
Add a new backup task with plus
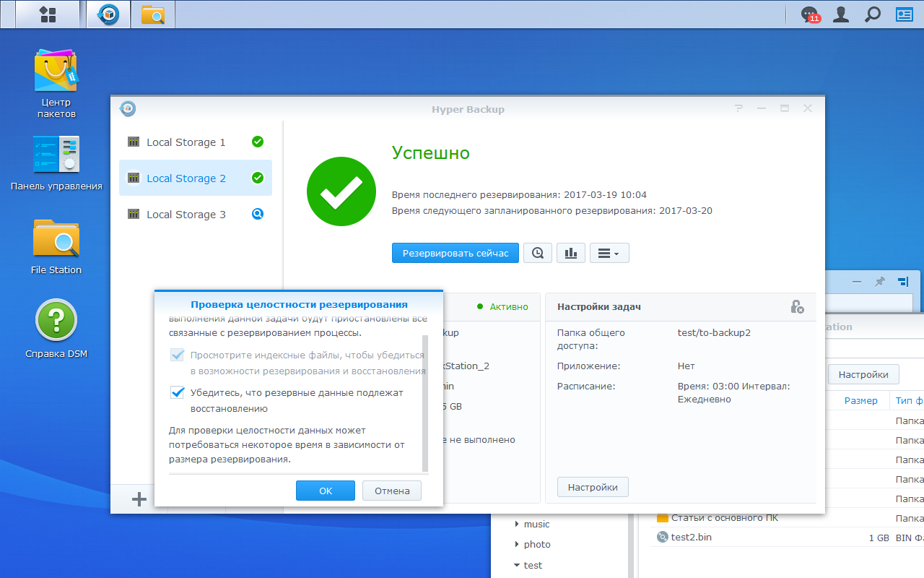[139, 499]
